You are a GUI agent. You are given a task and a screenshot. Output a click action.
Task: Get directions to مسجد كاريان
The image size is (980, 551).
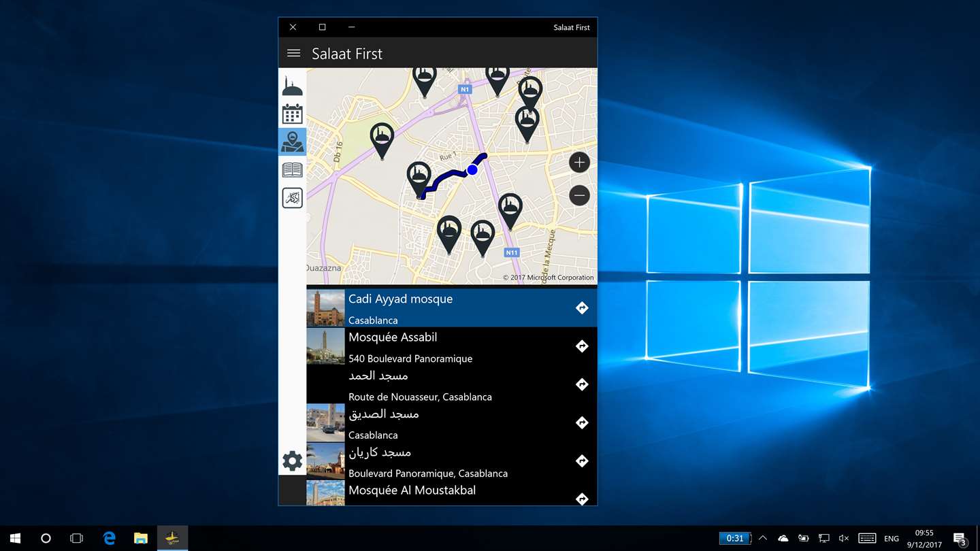pos(582,461)
